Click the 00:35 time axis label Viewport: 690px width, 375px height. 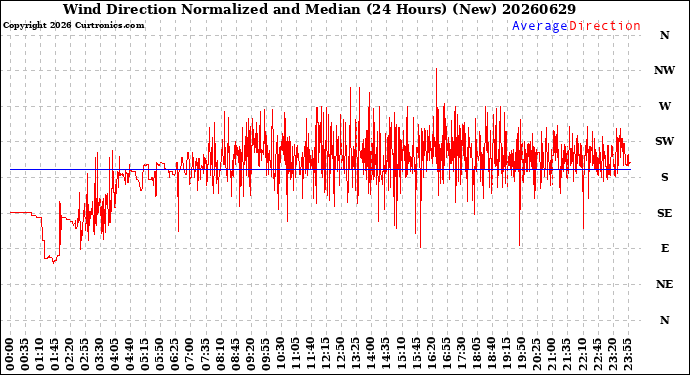pos(25,354)
